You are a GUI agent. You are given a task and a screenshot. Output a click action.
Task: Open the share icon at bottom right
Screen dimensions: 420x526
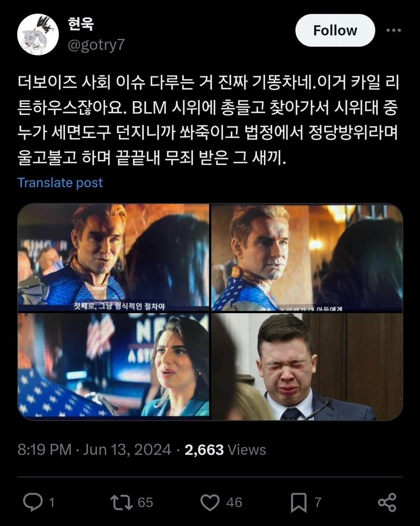pyautogui.click(x=387, y=502)
